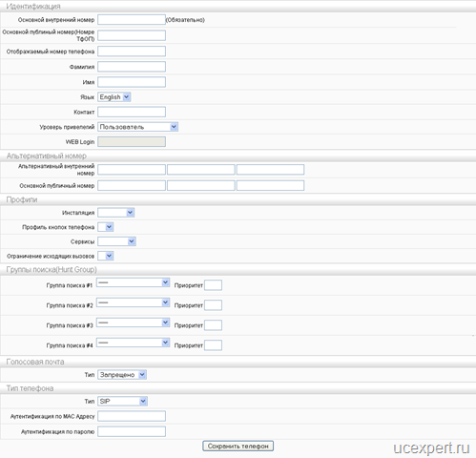Open the Инсталяция dropdown
476x458 pixels.
(x=116, y=213)
